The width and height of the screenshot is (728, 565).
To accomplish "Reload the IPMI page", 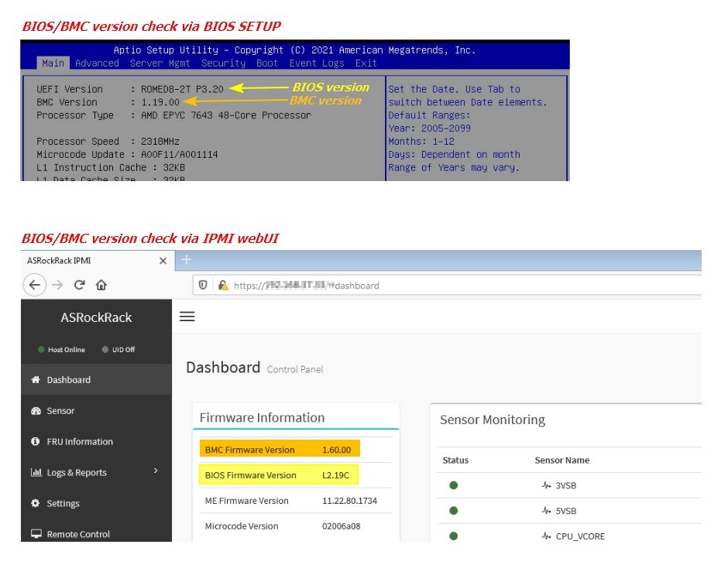I will click(x=79, y=285).
